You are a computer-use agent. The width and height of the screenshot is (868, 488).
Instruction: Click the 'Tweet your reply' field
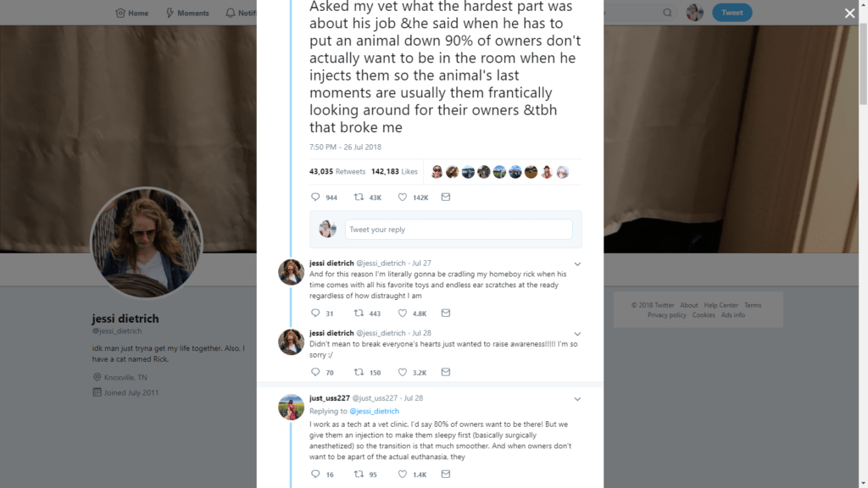[x=458, y=230]
